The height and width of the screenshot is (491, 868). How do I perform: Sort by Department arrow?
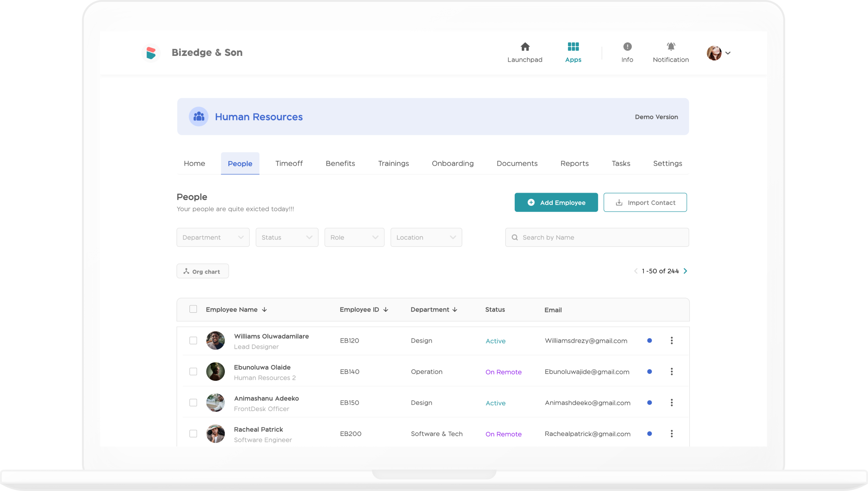[455, 309]
